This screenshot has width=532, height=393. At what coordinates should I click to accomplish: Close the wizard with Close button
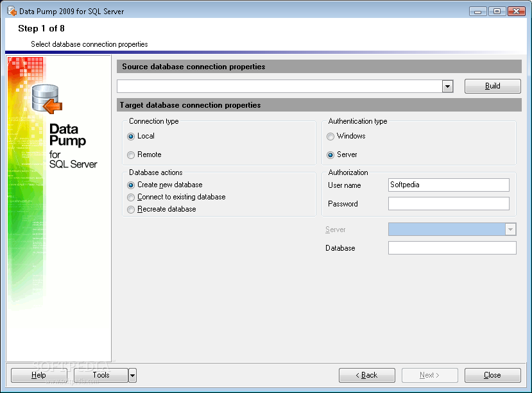(493, 375)
